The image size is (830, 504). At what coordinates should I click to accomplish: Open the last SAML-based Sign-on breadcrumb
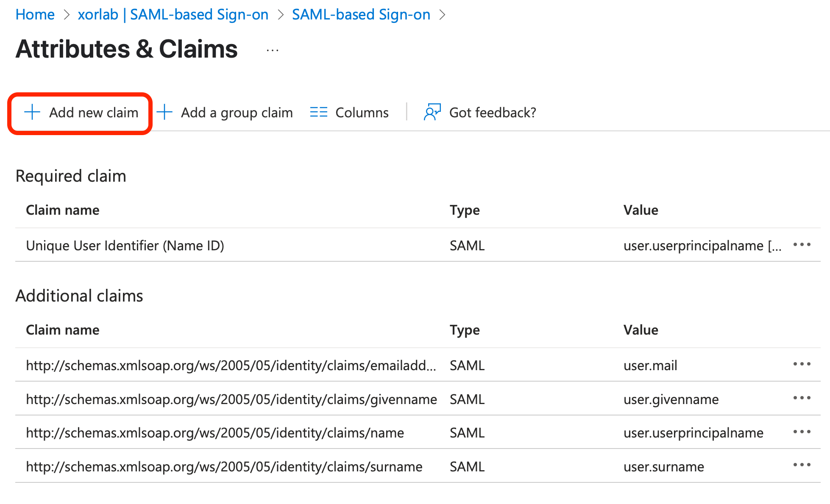pyautogui.click(x=361, y=14)
